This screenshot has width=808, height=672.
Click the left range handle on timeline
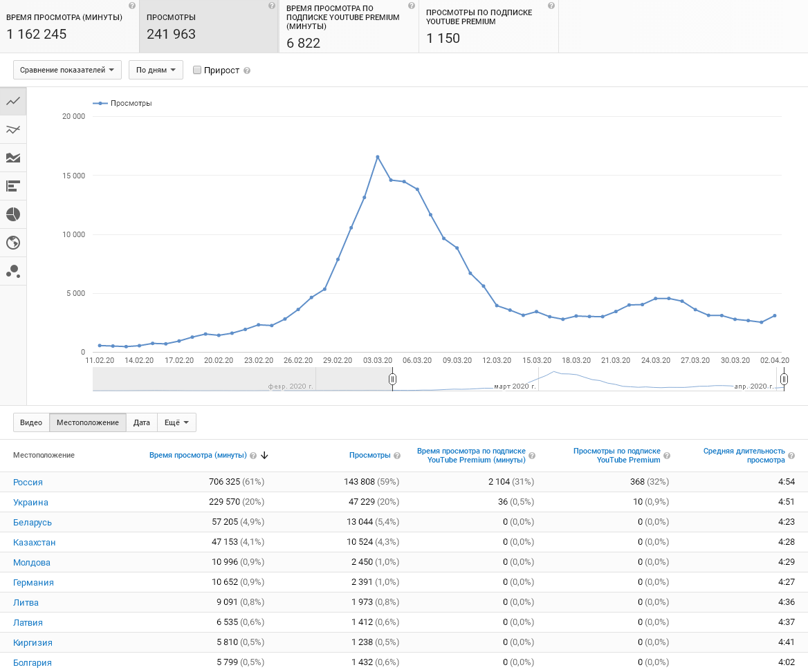(393, 379)
